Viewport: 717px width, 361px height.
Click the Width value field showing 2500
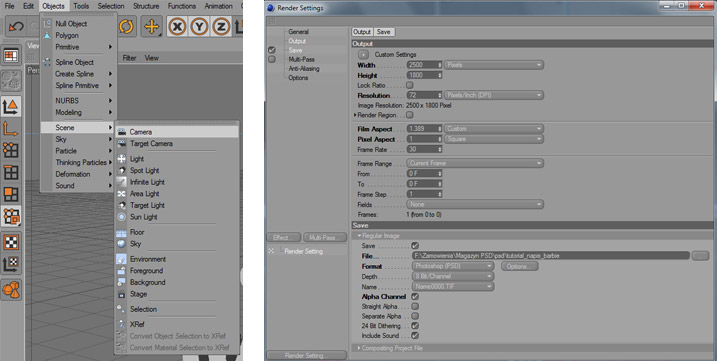pyautogui.click(x=424, y=65)
